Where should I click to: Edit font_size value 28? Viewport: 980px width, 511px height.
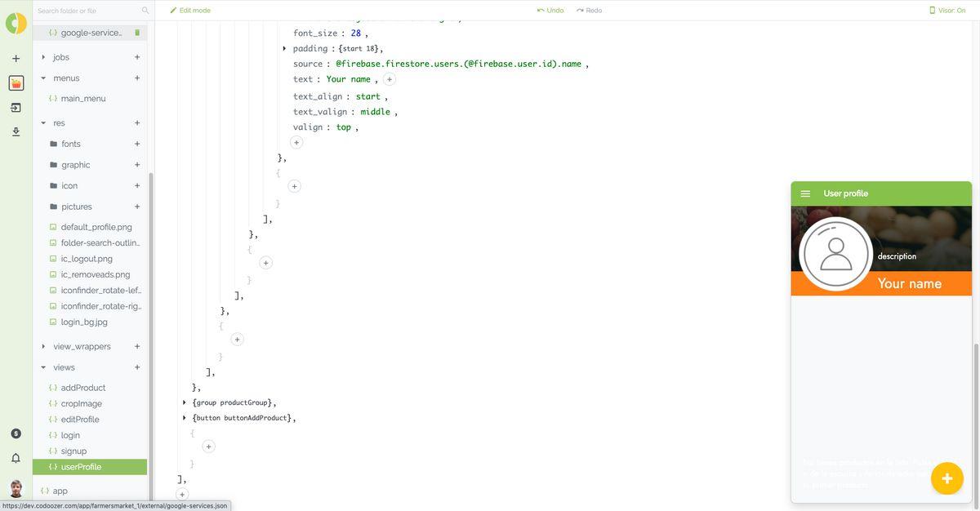click(355, 33)
